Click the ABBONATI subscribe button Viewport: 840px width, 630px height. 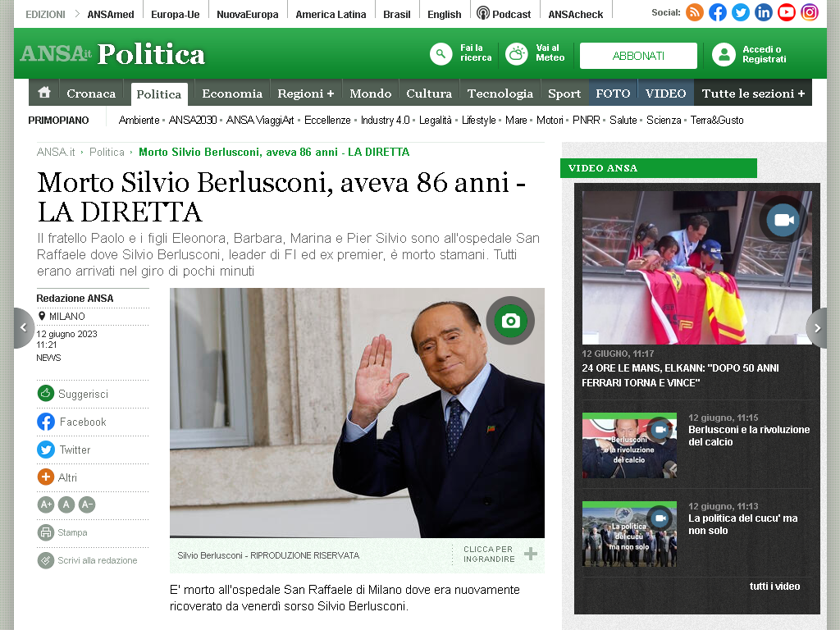638,56
